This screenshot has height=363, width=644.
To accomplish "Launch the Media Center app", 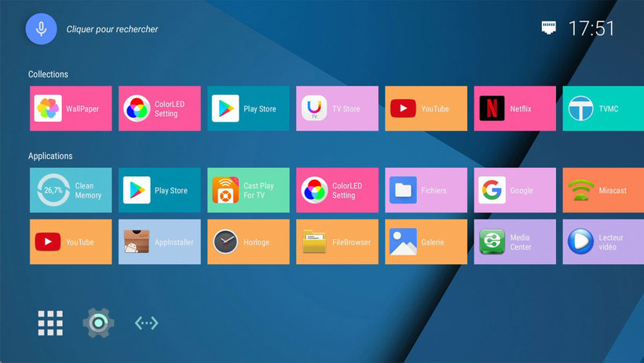I will point(514,242).
